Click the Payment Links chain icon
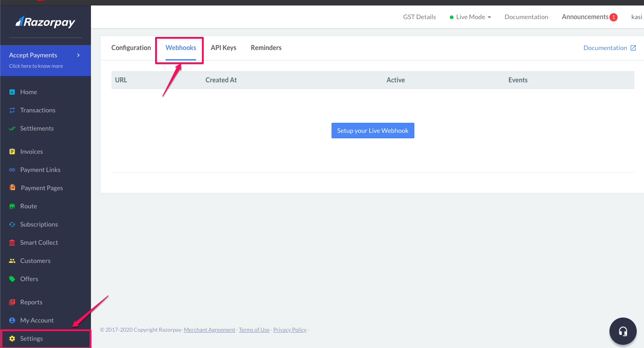The height and width of the screenshot is (348, 644). [x=12, y=170]
